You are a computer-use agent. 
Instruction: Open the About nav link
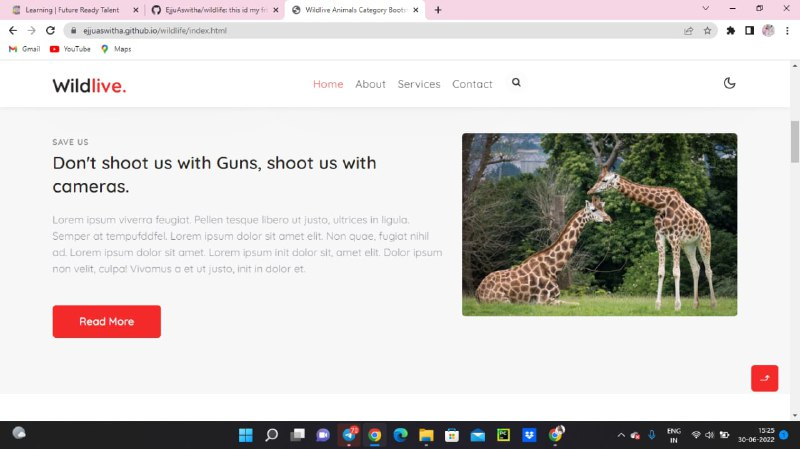370,84
